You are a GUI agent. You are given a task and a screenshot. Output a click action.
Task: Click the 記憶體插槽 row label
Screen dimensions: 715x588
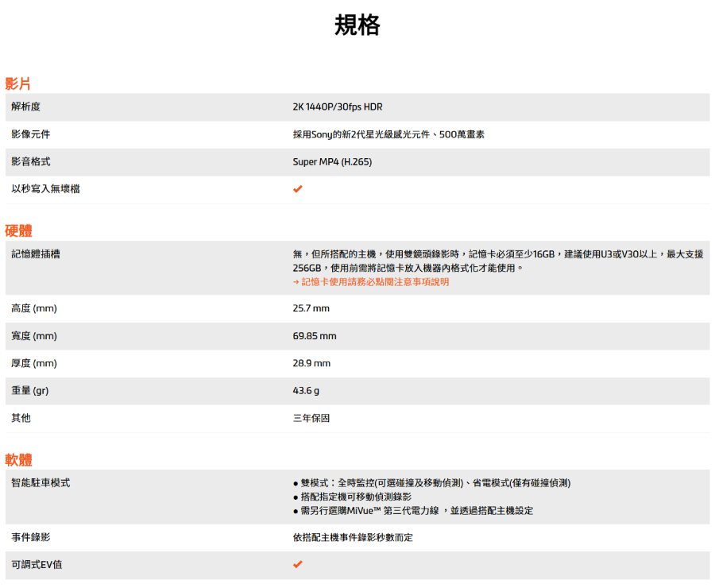pyautogui.click(x=36, y=254)
